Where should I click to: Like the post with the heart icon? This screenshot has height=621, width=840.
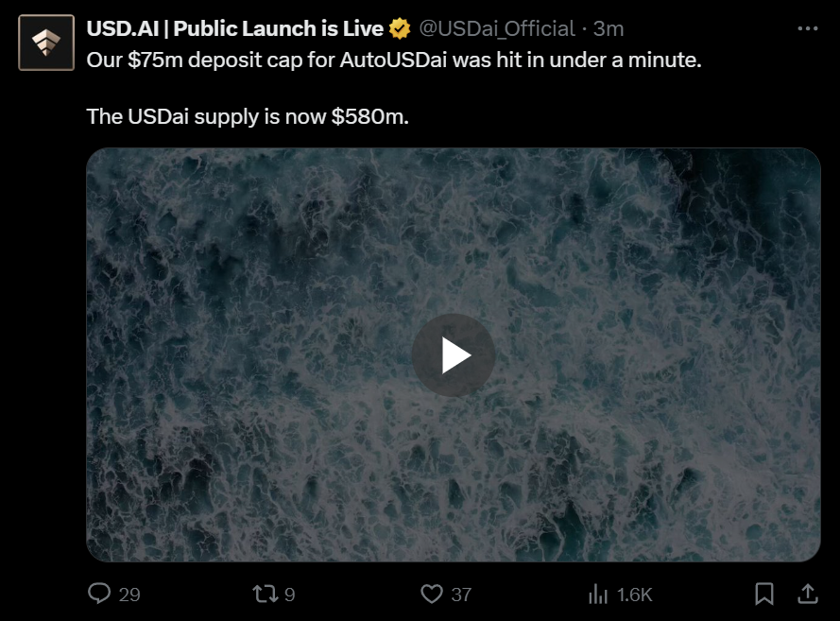pyautogui.click(x=431, y=594)
